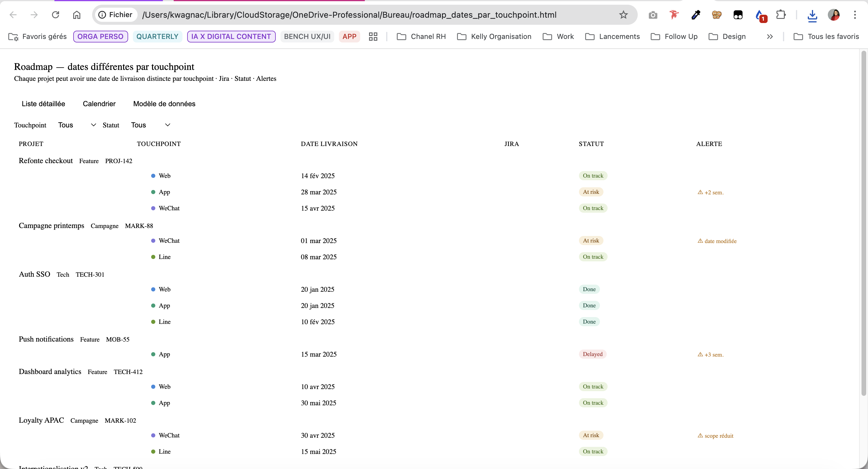Open the extensions puzzle icon
The height and width of the screenshot is (469, 868).
coord(781,15)
